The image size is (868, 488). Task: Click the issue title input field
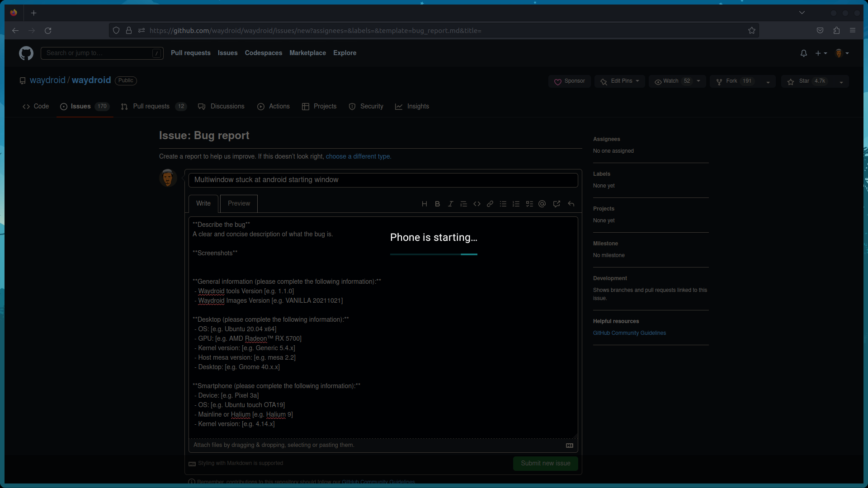point(383,180)
